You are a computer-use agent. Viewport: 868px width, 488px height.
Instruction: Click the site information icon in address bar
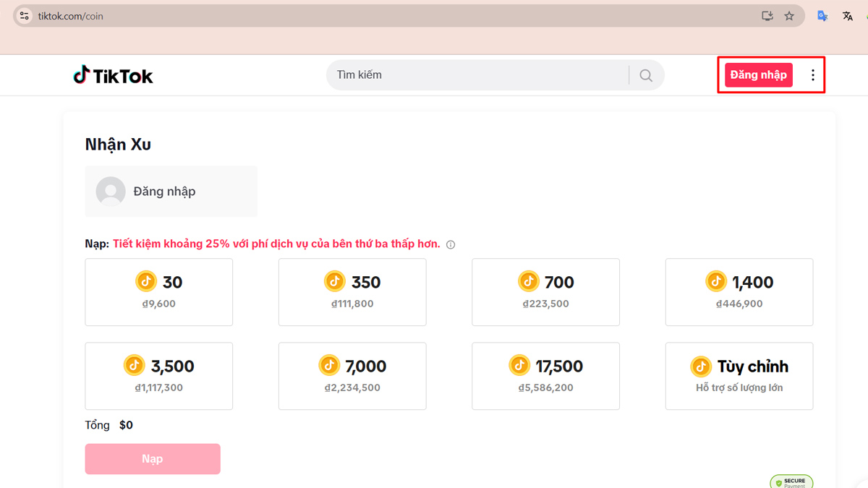point(24,16)
